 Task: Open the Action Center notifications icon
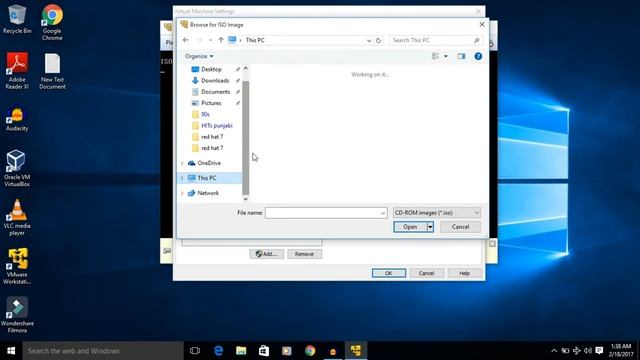599,351
